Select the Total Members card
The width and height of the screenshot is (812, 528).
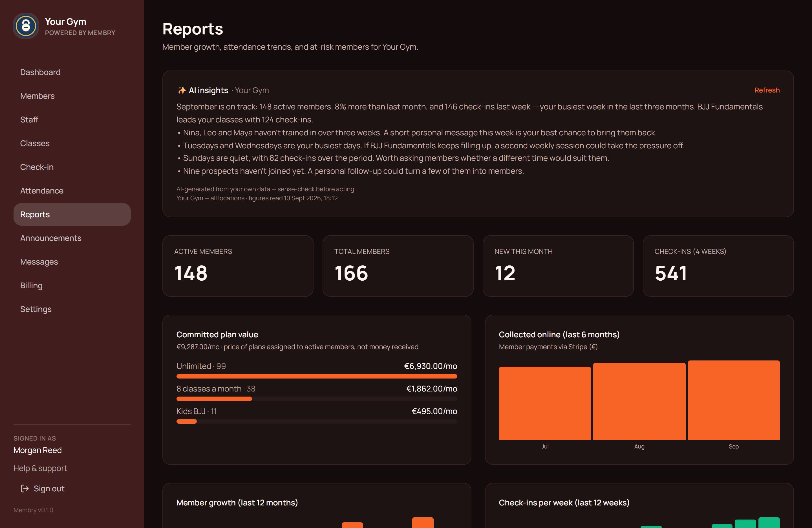coord(398,266)
